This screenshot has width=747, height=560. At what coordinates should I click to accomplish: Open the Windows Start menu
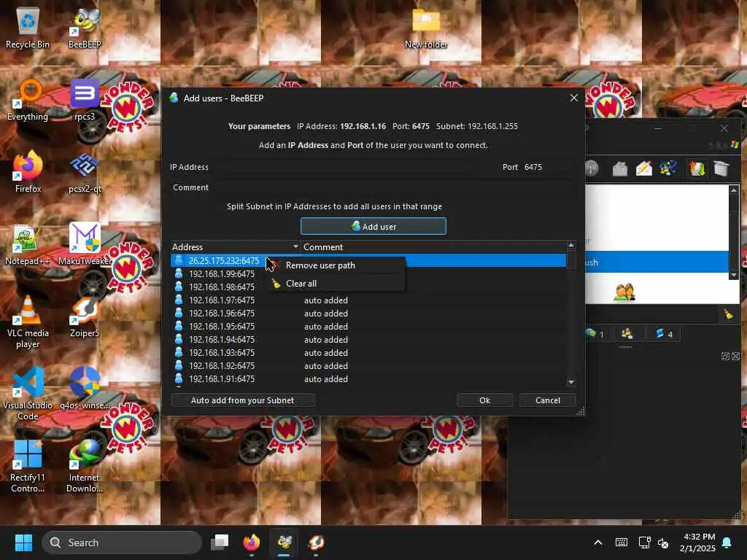pyautogui.click(x=23, y=542)
